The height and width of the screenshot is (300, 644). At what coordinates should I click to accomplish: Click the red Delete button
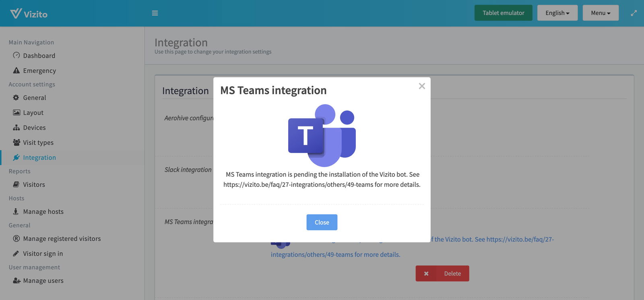(x=442, y=273)
